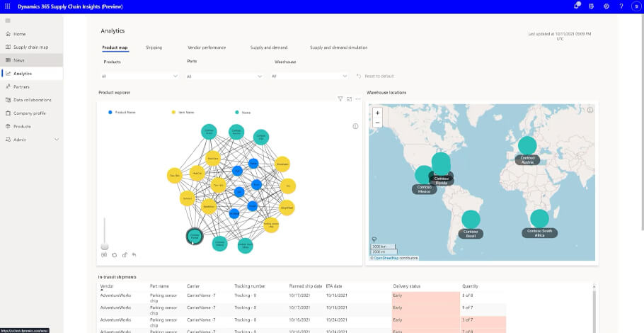Open the app launcher waffle icon
Viewport: 644px width, 333px height.
(8, 6)
